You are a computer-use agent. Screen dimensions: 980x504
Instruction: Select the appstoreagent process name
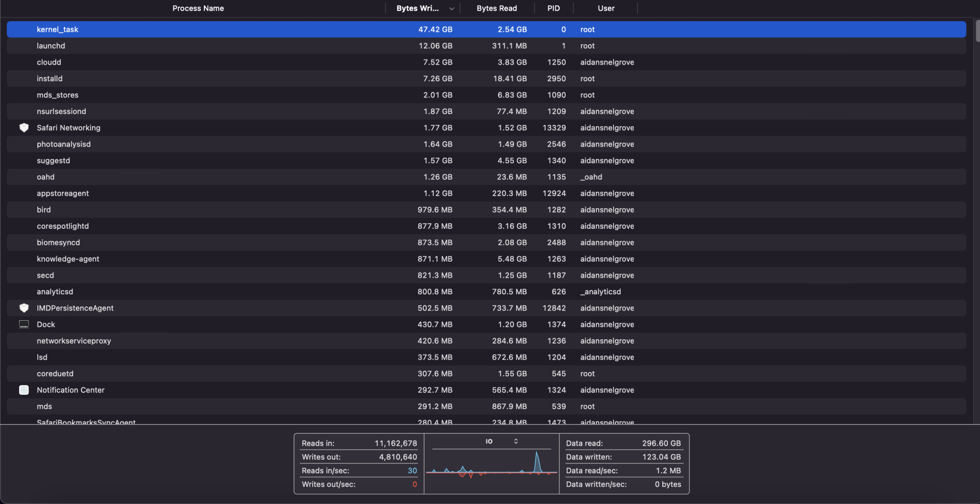pos(63,193)
